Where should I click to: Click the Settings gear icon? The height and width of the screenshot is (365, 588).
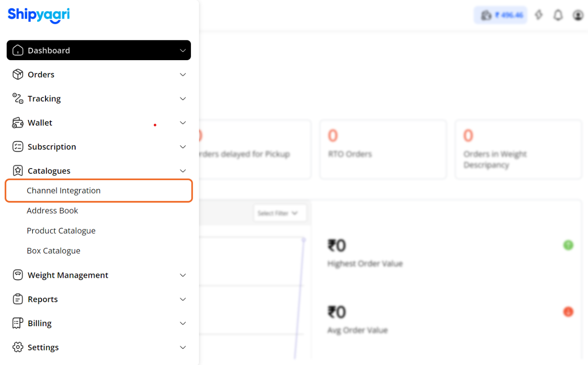point(18,347)
